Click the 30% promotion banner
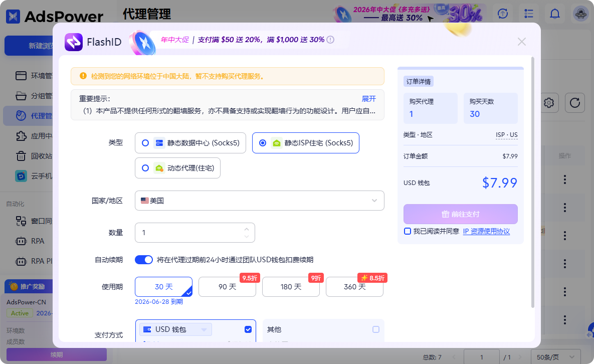Screen dimensions: 594x364 tap(409, 14)
